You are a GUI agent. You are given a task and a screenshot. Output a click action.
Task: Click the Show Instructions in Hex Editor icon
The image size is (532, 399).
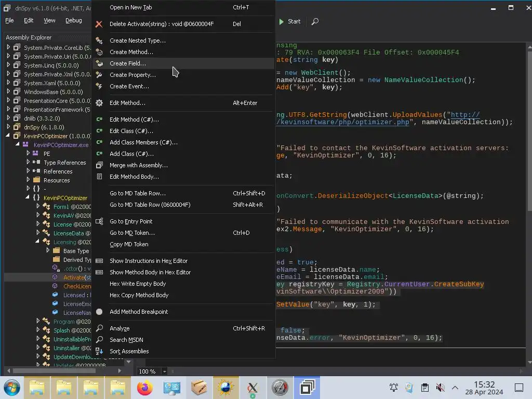point(99,261)
